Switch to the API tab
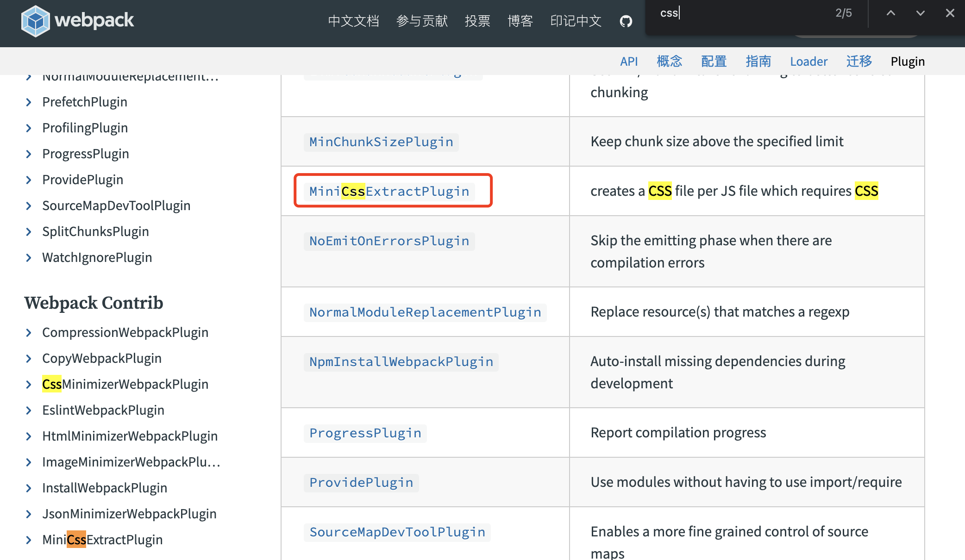Viewport: 965px width, 560px height. point(628,61)
